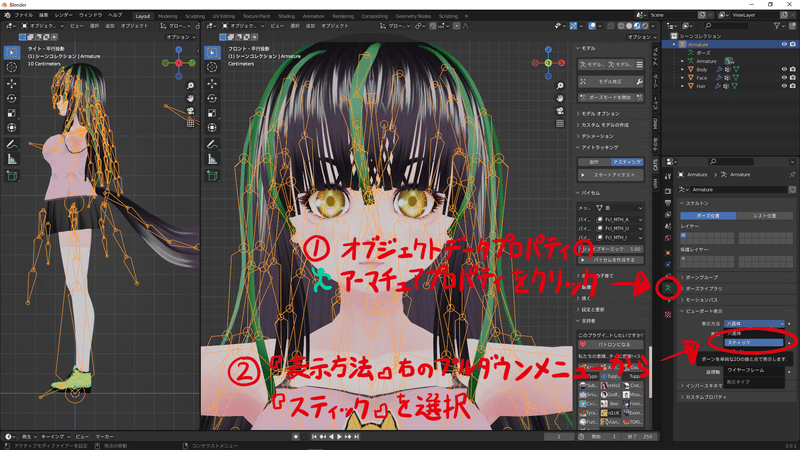Image resolution: width=800 pixels, height=450 pixels.
Task: Click the timeline 終了 250 frame field
Action: tap(640, 437)
